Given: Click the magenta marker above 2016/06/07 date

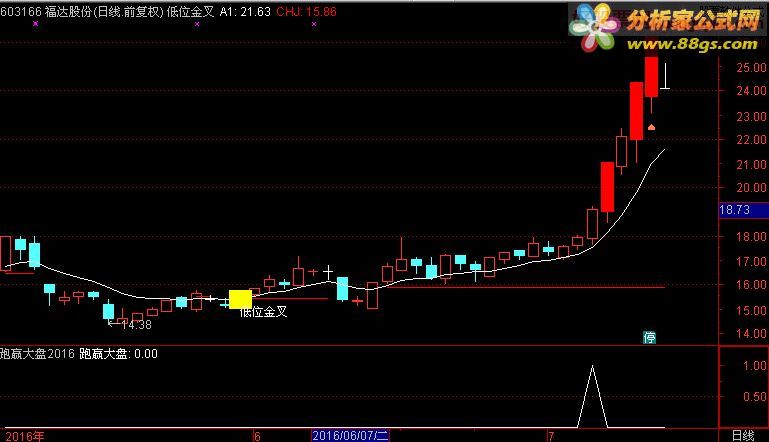Looking at the screenshot, I should coord(314,24).
